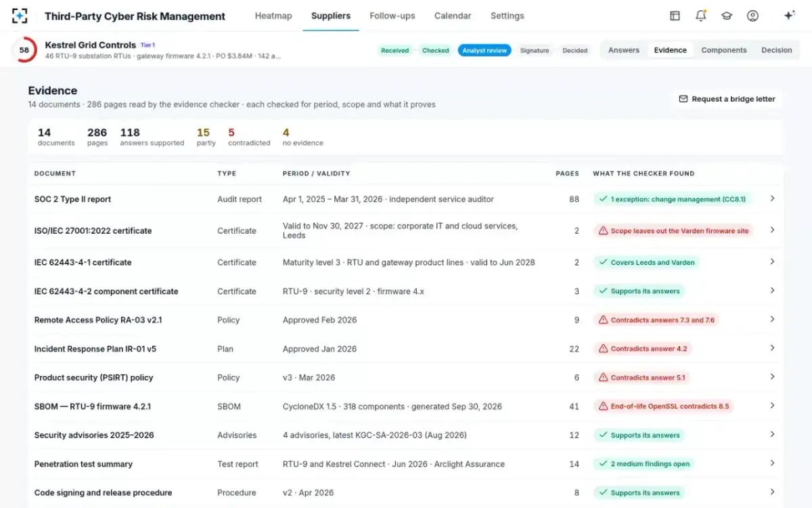Sort by the Document column header
Screen dimensions: 812x508
pyautogui.click(x=55, y=173)
